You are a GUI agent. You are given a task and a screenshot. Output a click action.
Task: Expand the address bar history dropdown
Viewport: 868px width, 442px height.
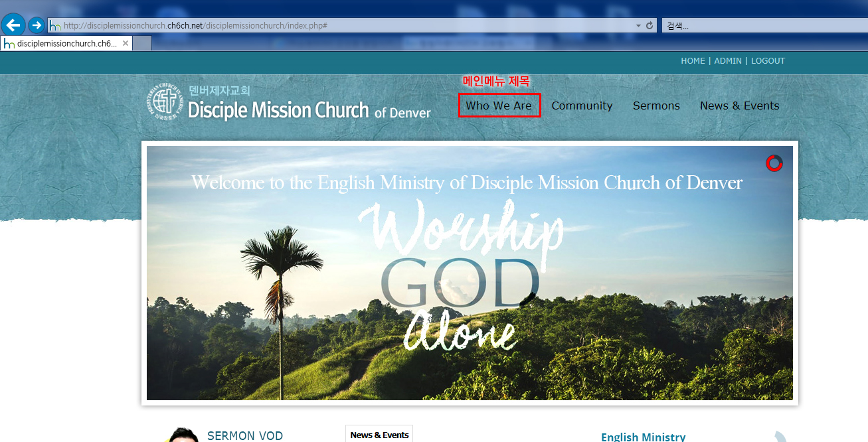pyautogui.click(x=638, y=26)
